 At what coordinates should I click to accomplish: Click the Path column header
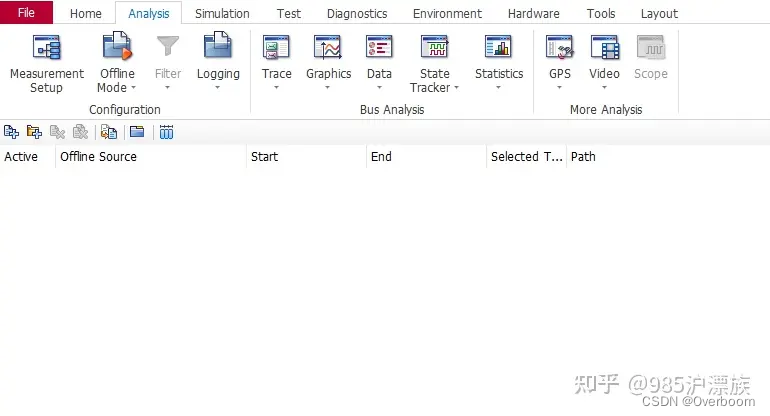click(x=668, y=157)
